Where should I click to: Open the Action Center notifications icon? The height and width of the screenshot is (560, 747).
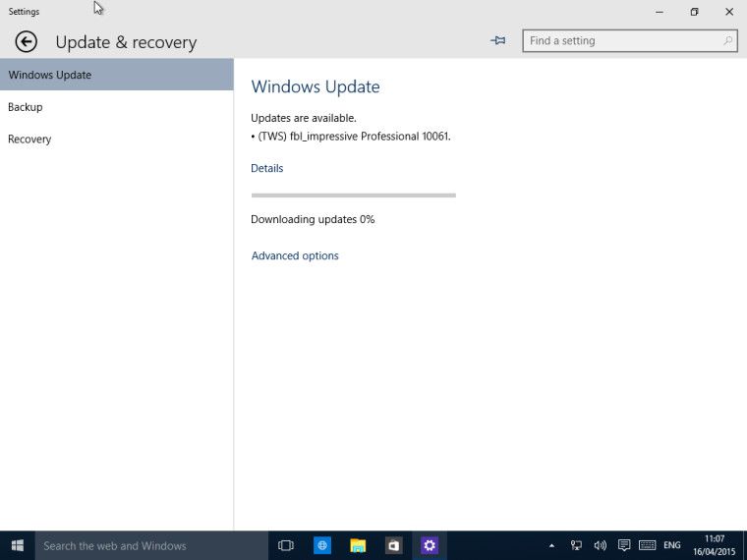click(x=624, y=545)
